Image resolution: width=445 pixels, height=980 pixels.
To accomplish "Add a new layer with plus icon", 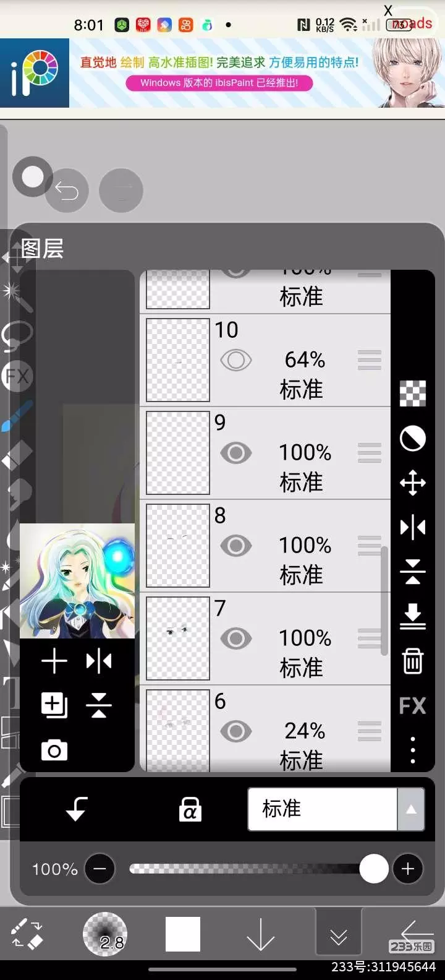I will click(x=54, y=661).
